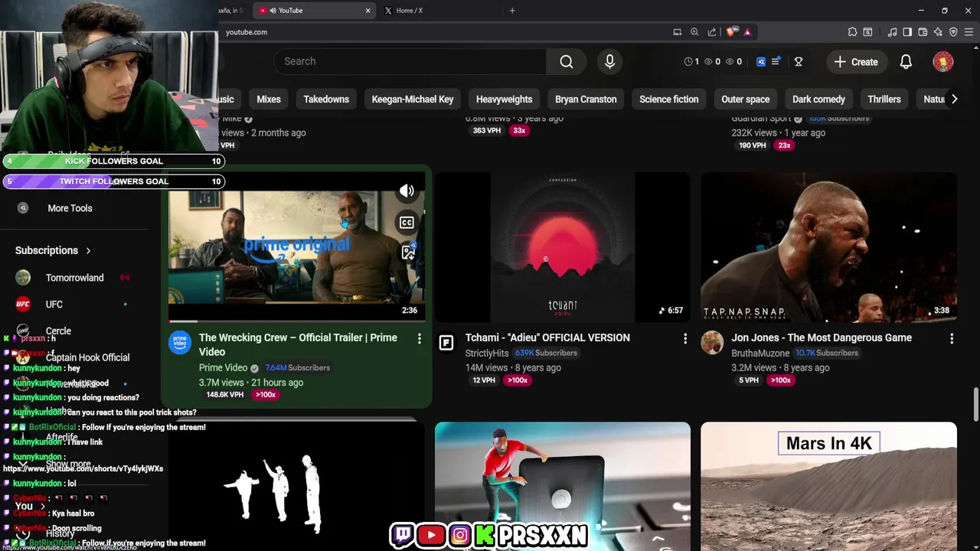Select the Science fiction chip
Image resolution: width=980 pixels, height=551 pixels.
tap(668, 99)
